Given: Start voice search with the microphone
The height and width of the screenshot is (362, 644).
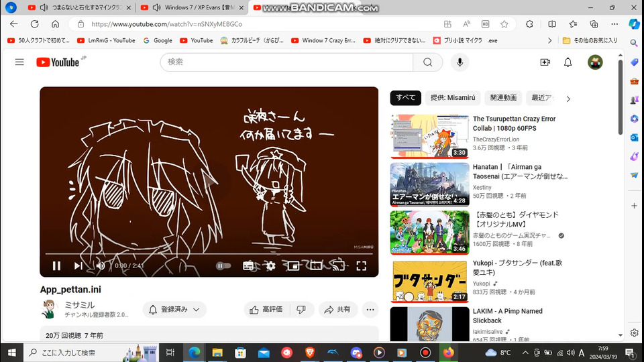Looking at the screenshot, I should [460, 62].
